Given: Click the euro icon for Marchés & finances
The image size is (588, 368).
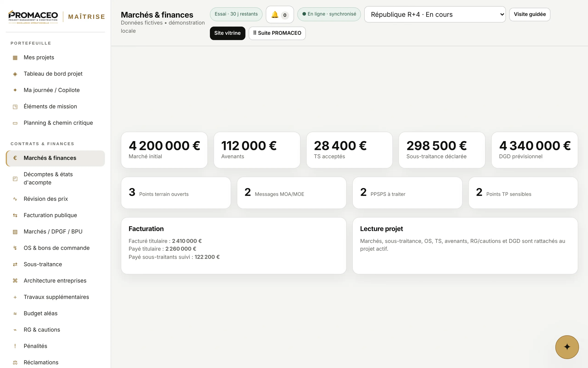Looking at the screenshot, I should pos(15,158).
